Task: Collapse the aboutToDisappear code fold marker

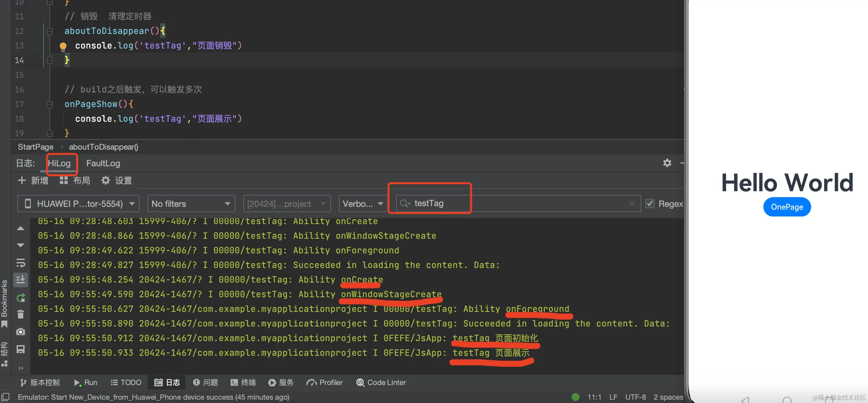Action: [50, 31]
